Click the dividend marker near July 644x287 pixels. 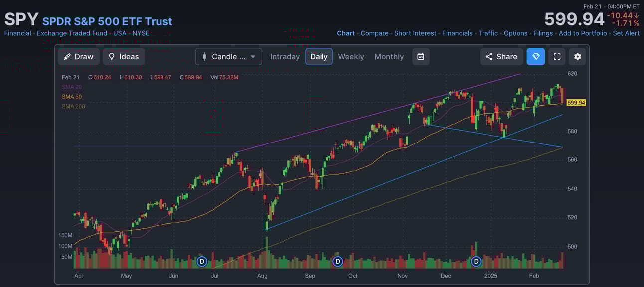[202, 261]
